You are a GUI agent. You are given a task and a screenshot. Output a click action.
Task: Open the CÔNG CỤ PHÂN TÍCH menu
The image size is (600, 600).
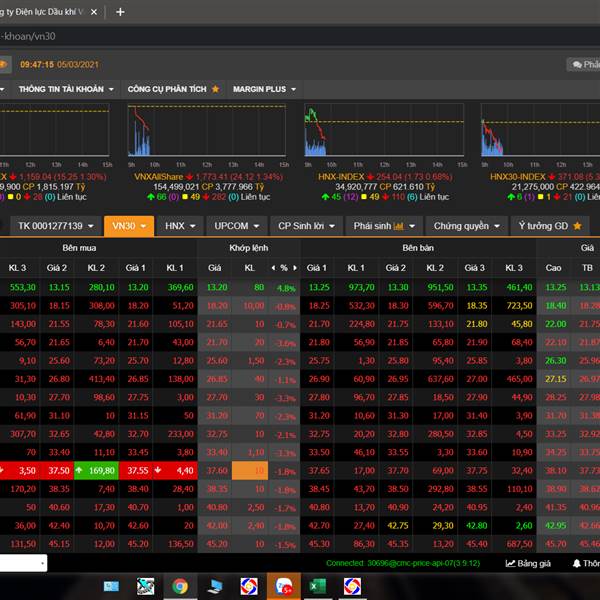tap(174, 89)
